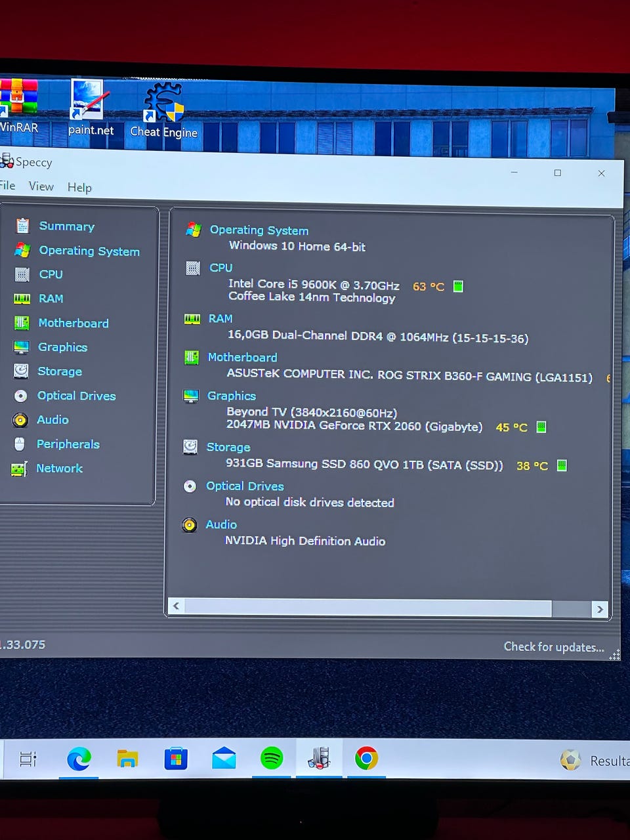Click the green storage temperature indicator icon
The width and height of the screenshot is (630, 840).
[x=562, y=465]
